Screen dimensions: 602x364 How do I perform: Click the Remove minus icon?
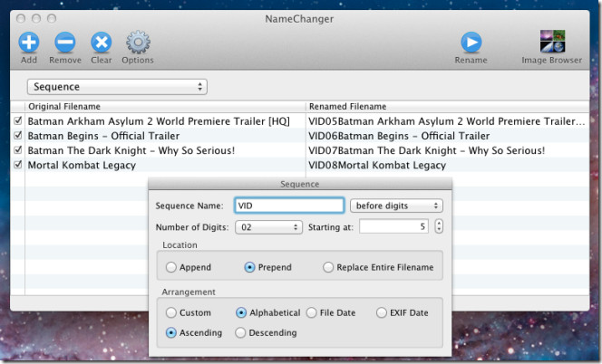(65, 43)
